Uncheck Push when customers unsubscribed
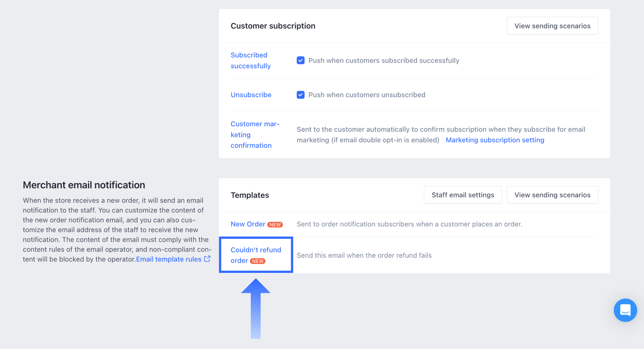The width and height of the screenshot is (644, 349). pos(301,95)
